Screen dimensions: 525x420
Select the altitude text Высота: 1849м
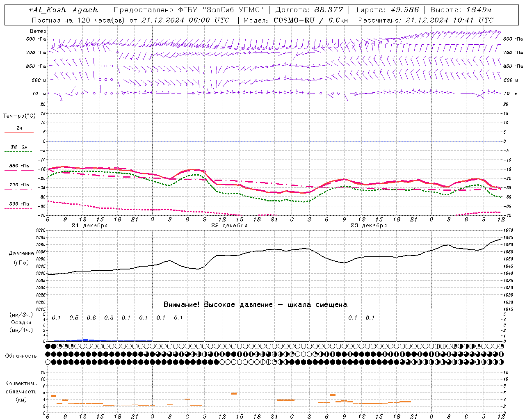461,10
